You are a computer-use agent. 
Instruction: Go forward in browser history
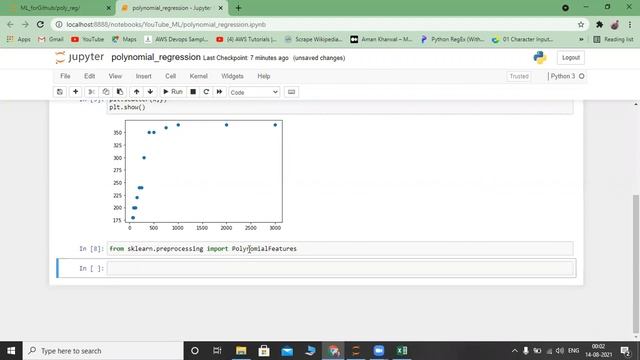click(x=25, y=24)
